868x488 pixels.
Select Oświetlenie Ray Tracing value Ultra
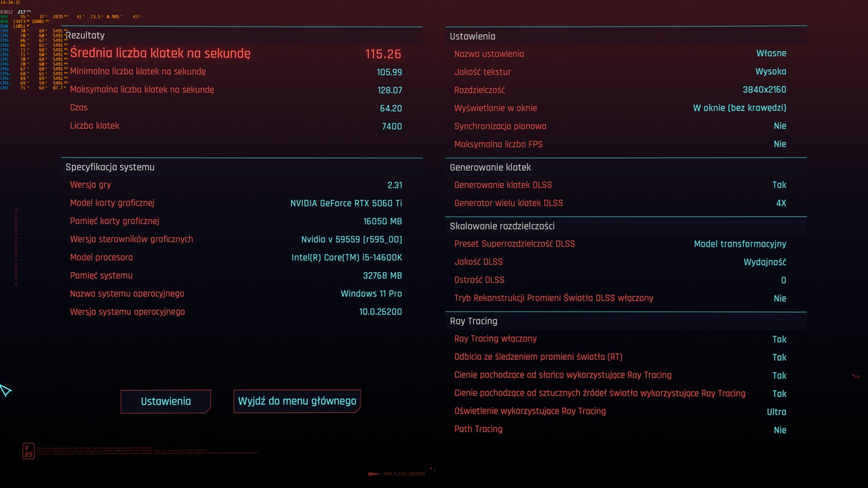pyautogui.click(x=776, y=412)
